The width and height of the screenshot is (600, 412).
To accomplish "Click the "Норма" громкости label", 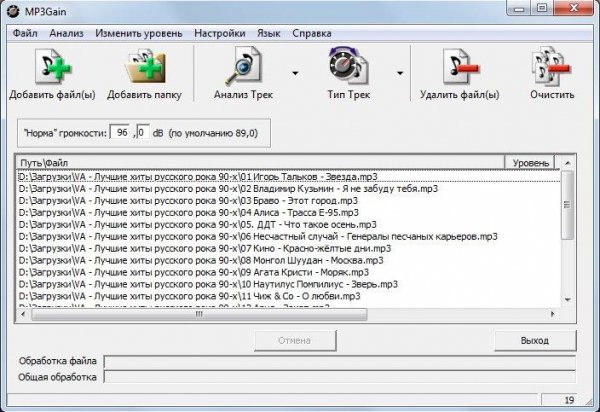I will pos(65,133).
